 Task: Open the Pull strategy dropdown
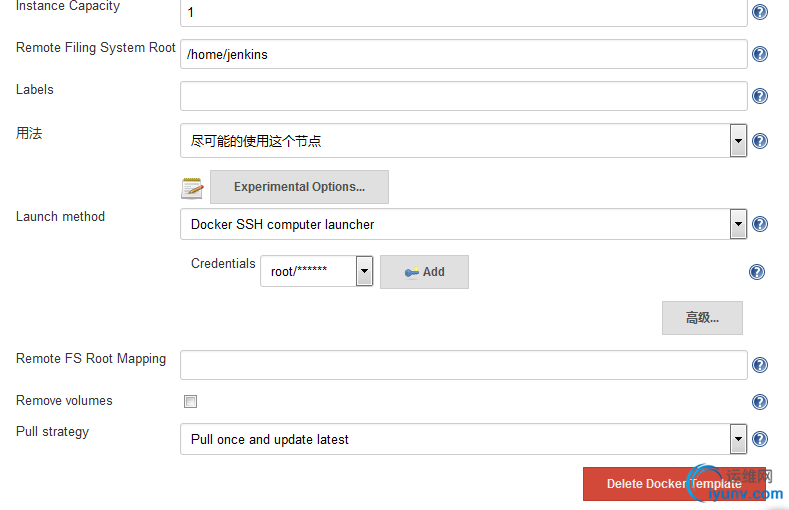738,439
